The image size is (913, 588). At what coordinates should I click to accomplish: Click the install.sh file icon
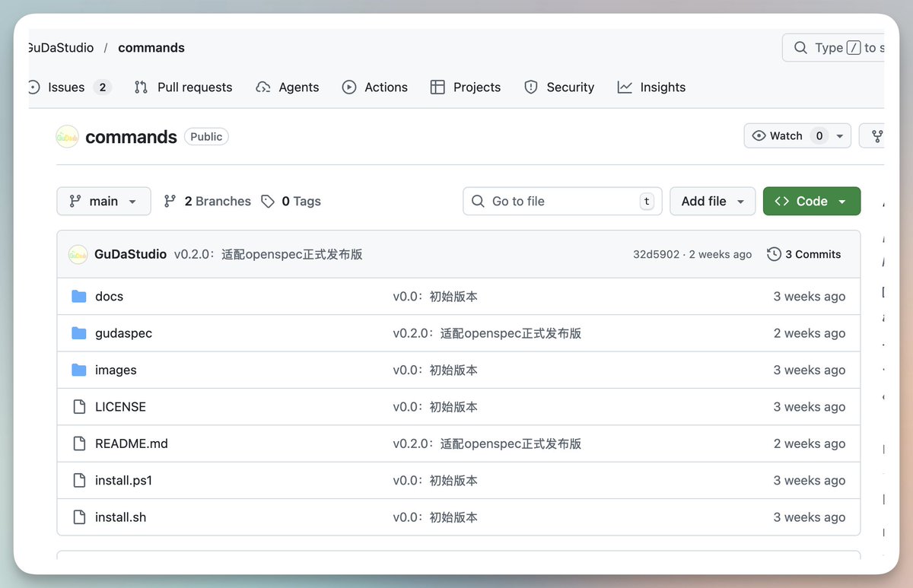[79, 517]
